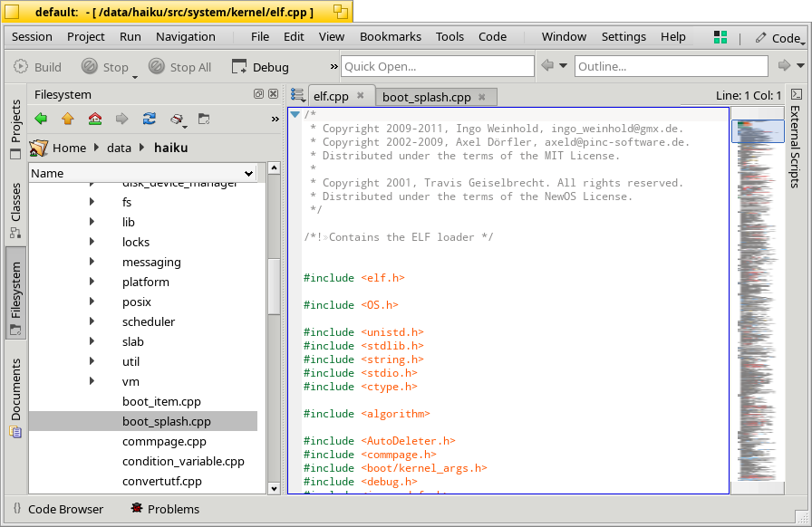The height and width of the screenshot is (527, 812).
Task: Open the Code Browser bottom panel
Action: pos(58,509)
